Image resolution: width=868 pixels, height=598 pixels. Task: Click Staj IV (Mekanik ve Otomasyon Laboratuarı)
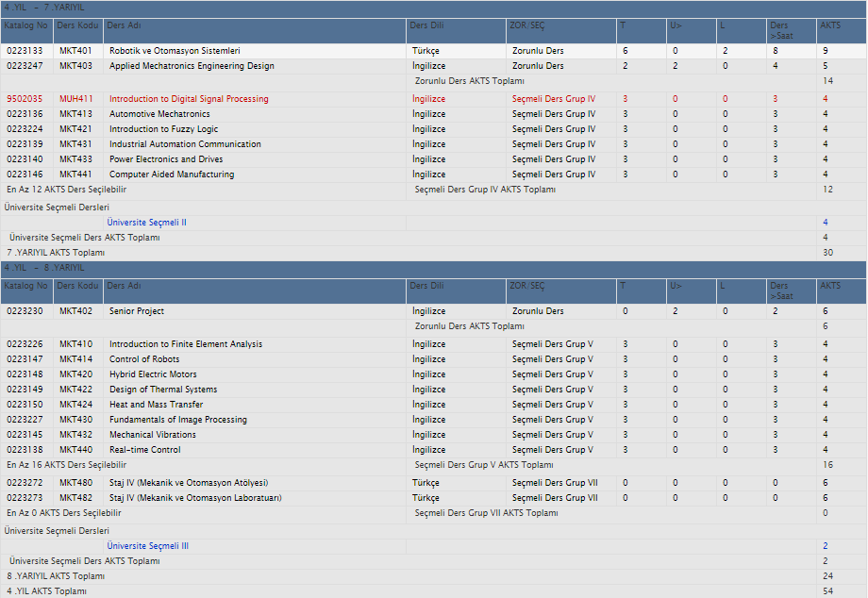(x=195, y=498)
